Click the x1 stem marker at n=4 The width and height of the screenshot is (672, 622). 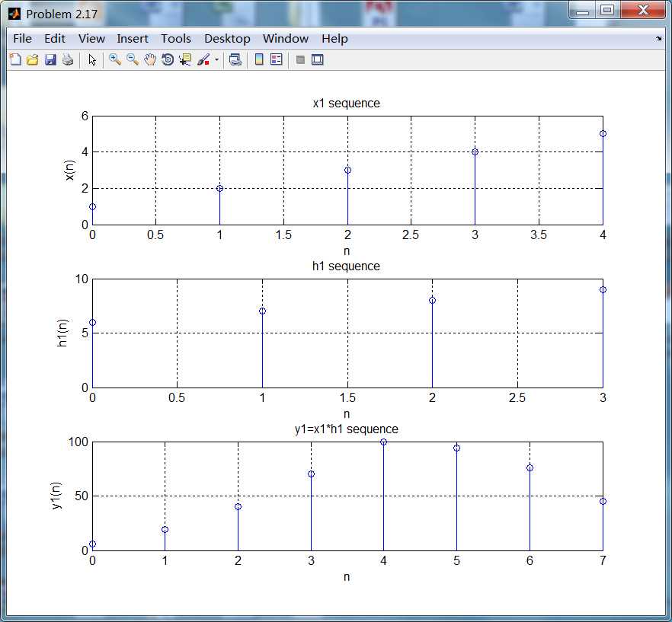[603, 134]
